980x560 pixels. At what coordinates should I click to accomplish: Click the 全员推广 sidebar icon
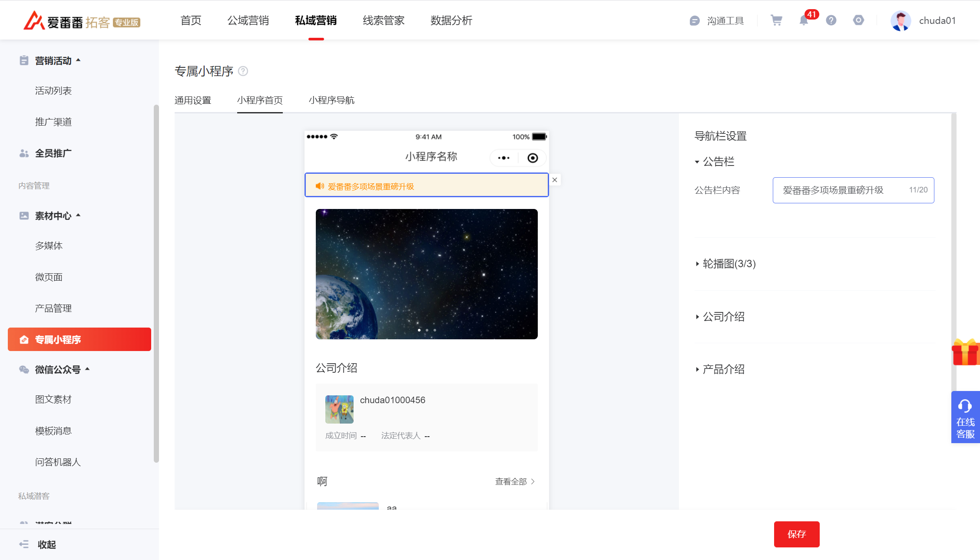coord(24,153)
